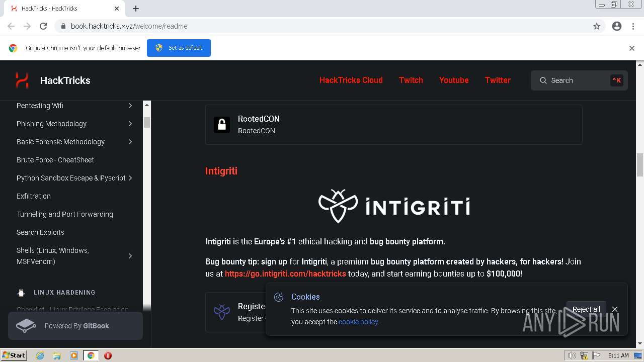Screen dimensions: 644x362
Task: Close the HackTricks browser tab
Action: tap(117, 9)
